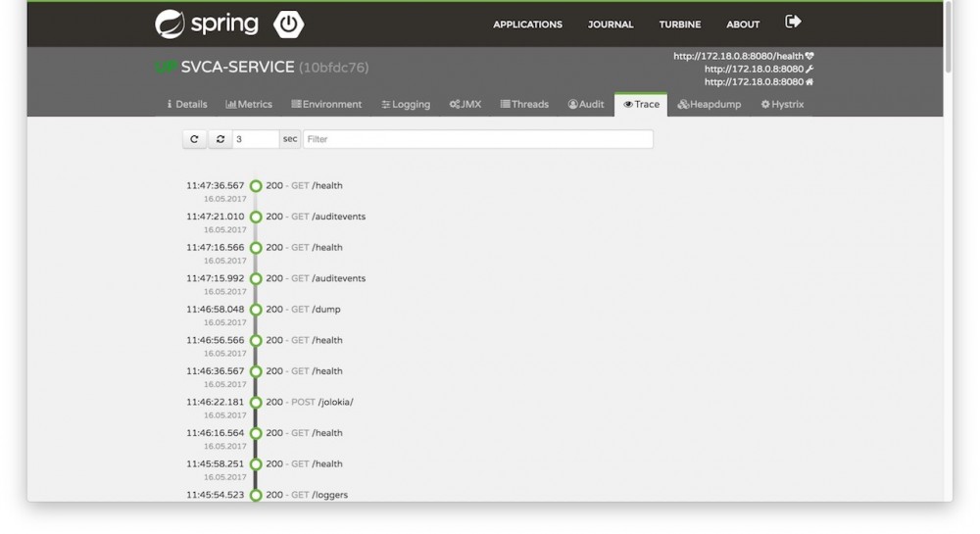Select the Hystrix tab
This screenshot has width=980, height=534.
click(782, 104)
